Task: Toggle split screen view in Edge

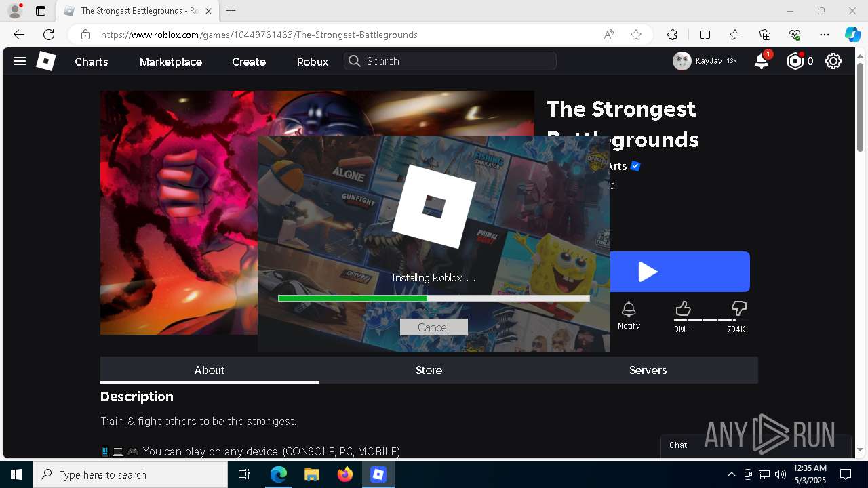Action: (705, 35)
